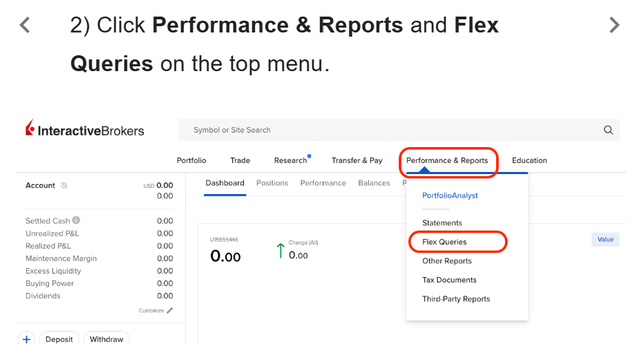This screenshot has height=344, width=644.
Task: Click the Customize link
Action: pos(151,311)
